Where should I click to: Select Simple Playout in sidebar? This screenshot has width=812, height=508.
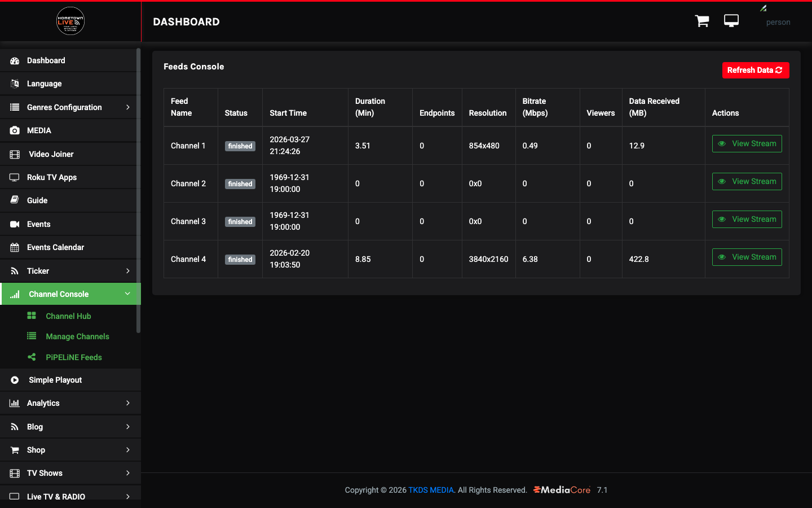coord(70,380)
